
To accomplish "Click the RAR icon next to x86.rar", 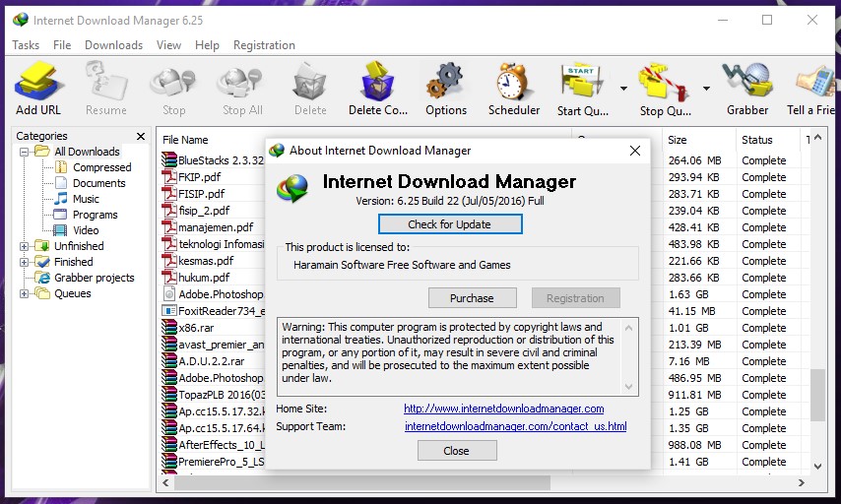I will coord(169,328).
